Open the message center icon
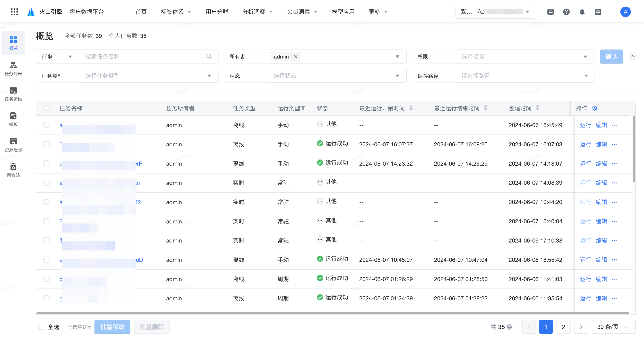 coord(550,12)
